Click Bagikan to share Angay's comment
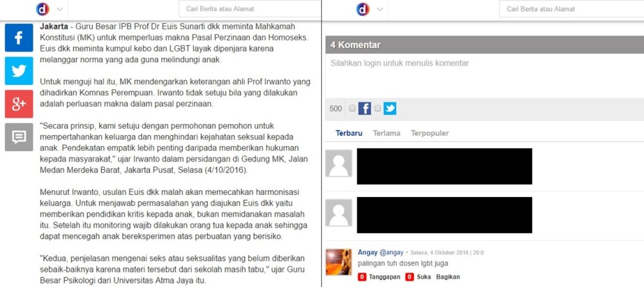The width and height of the screenshot is (644, 287). click(448, 277)
